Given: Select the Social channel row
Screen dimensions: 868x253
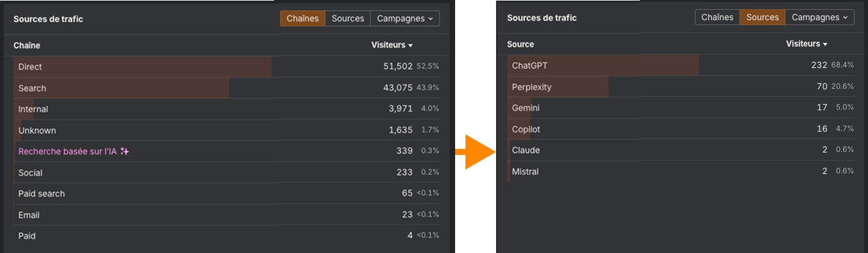Looking at the screenshot, I should (x=226, y=173).
